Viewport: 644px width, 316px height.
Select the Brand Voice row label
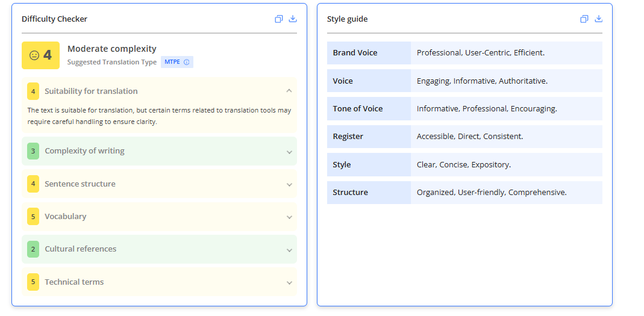[355, 53]
